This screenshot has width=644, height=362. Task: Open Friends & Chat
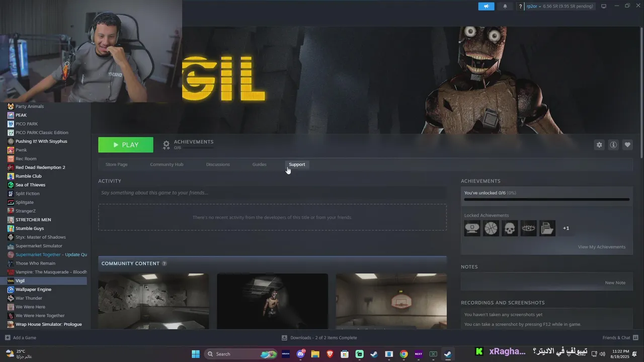(620, 338)
